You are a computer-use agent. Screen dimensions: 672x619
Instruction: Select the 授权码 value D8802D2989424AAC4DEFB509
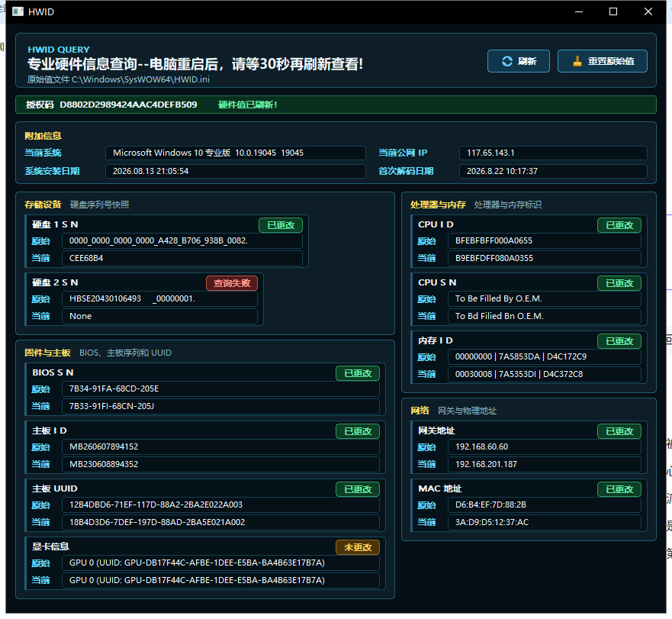pyautogui.click(x=128, y=105)
